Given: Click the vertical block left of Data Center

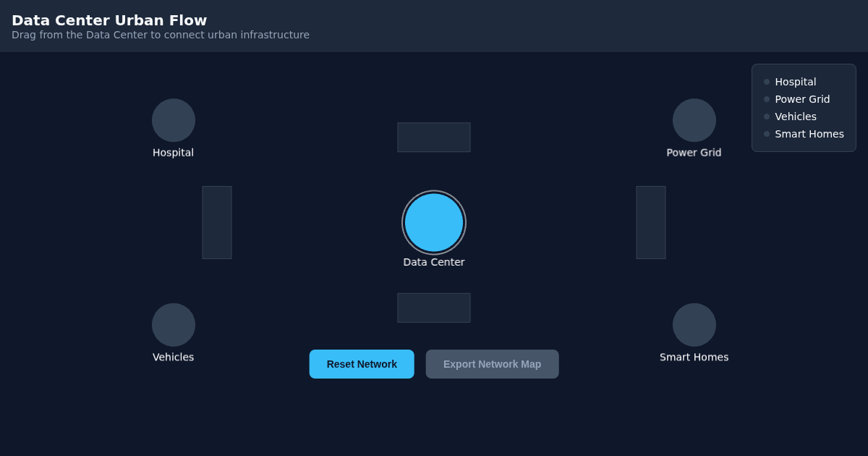Looking at the screenshot, I should pos(217,222).
